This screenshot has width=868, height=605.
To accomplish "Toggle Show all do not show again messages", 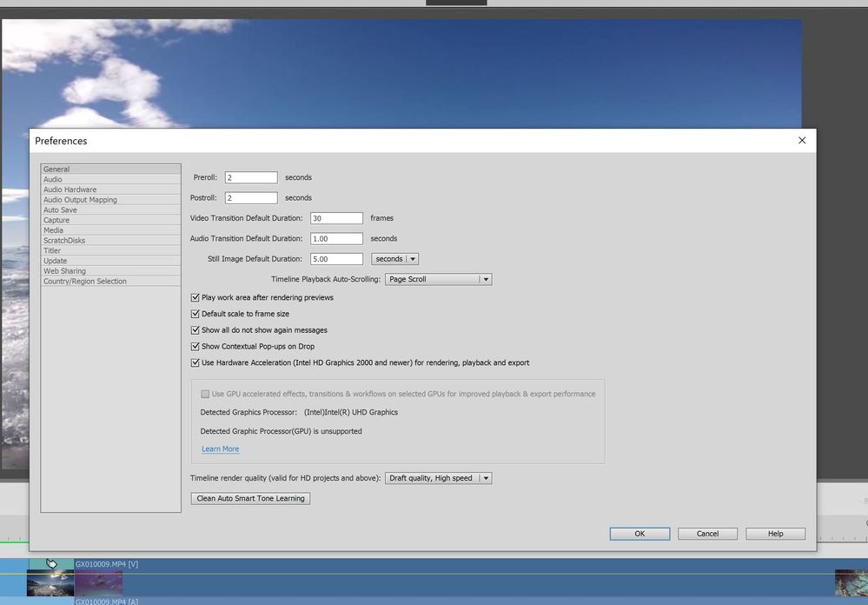I will (x=195, y=330).
